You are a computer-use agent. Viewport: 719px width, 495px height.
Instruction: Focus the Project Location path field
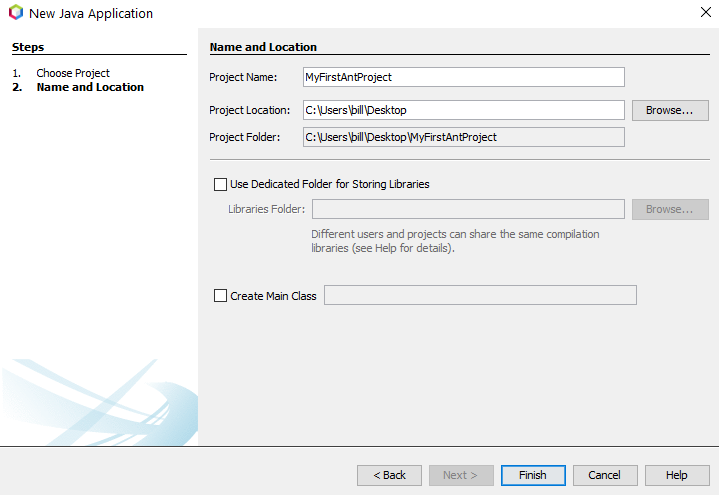click(x=464, y=110)
